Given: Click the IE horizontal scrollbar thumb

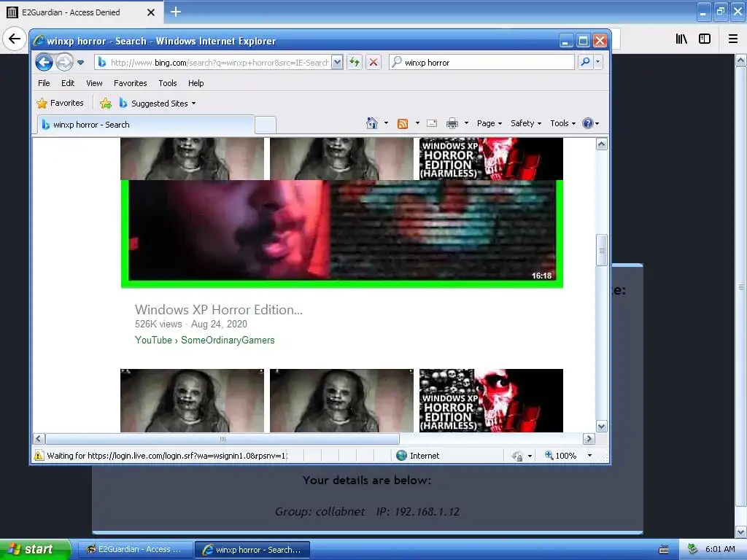Looking at the screenshot, I should (x=222, y=438).
